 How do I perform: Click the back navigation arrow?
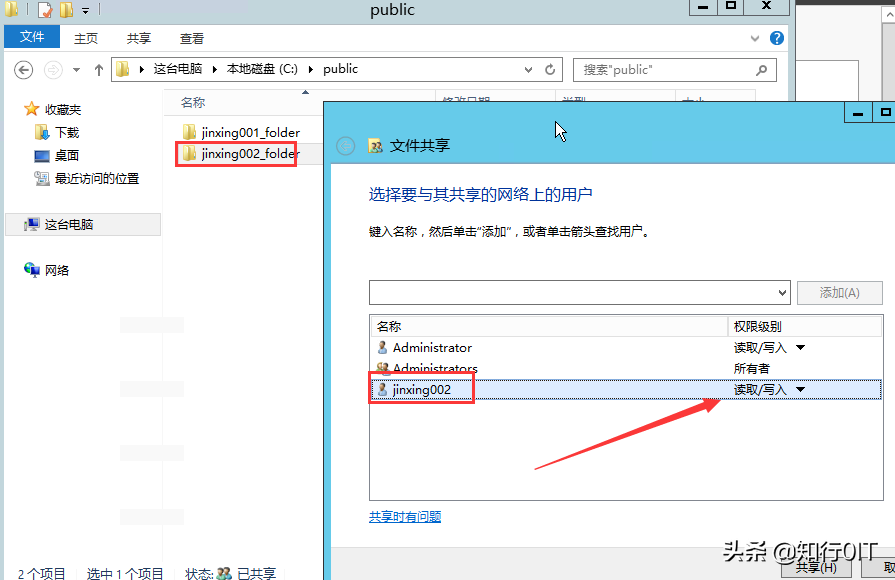coord(22,69)
